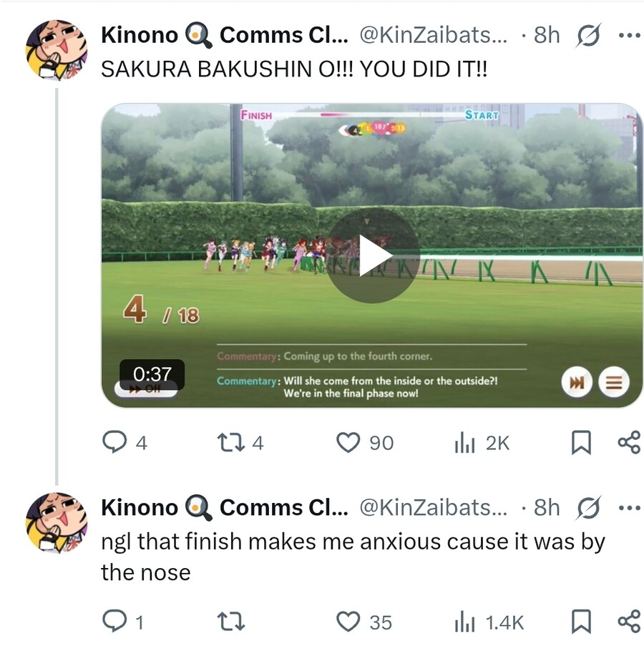The height and width of the screenshot is (651, 644).
Task: Open Kinono profile picture on first tweet
Action: (57, 49)
